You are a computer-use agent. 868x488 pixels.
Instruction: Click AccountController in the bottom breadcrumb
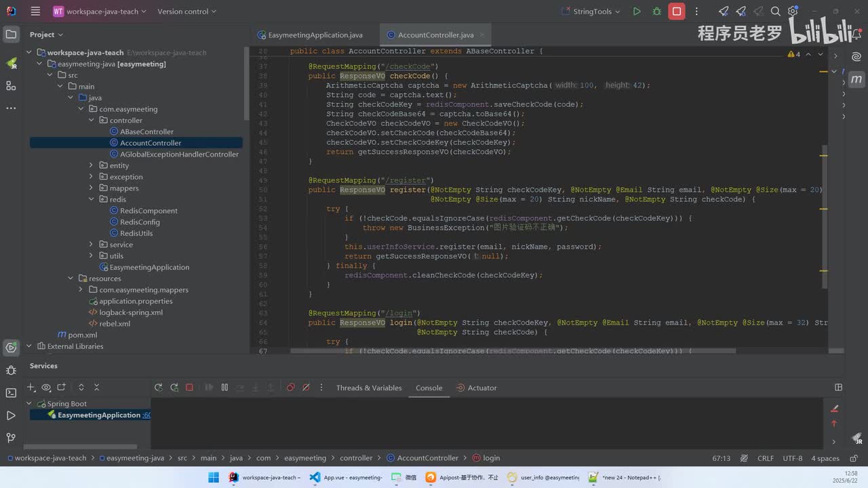pos(427,458)
